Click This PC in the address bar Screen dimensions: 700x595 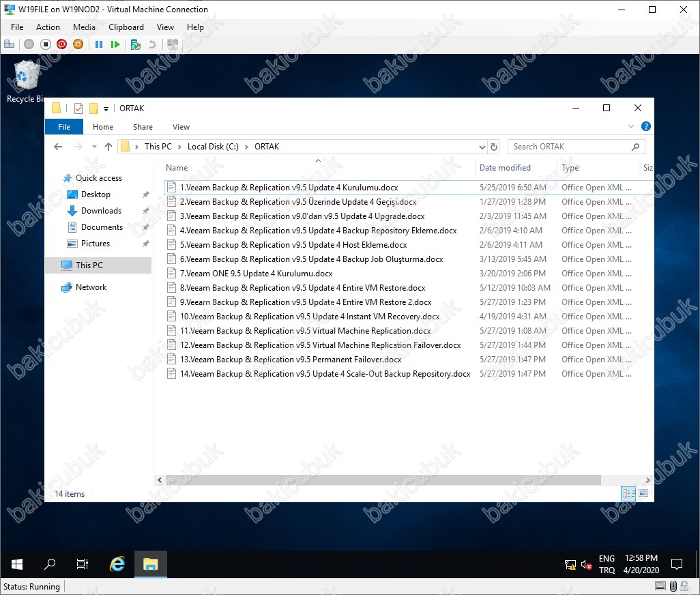click(x=158, y=147)
